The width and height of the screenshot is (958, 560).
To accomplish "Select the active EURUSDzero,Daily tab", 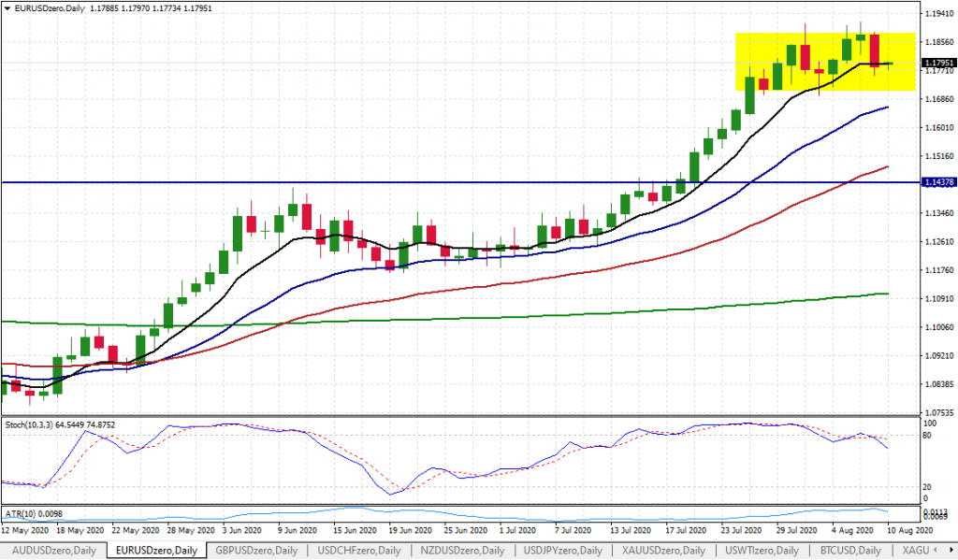I will coord(155,551).
